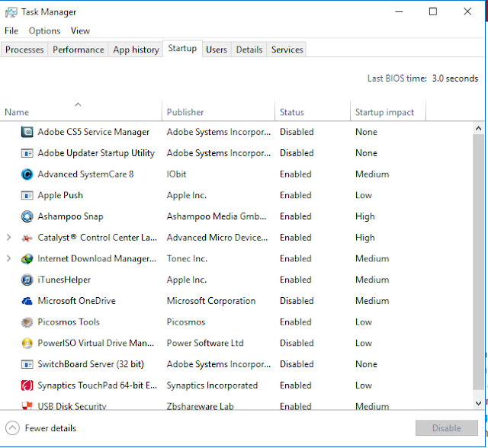
Task: Click the Picosmos Tools icon
Action: pyautogui.click(x=27, y=322)
